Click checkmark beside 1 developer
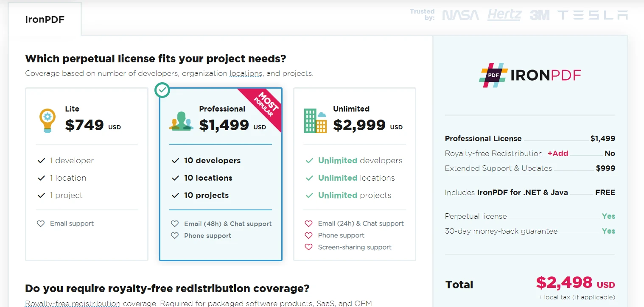This screenshot has height=307, width=644. point(41,161)
